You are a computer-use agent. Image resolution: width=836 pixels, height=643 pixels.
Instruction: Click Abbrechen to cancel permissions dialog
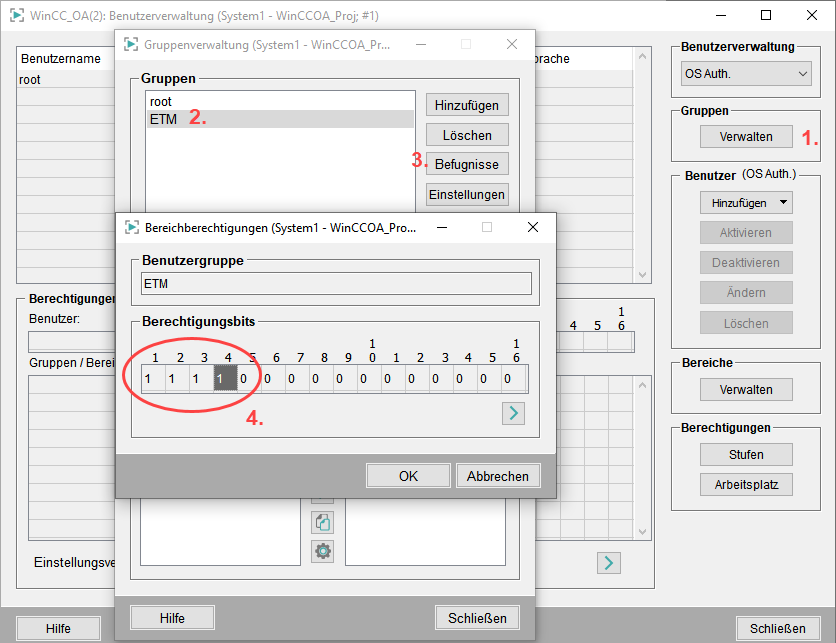(499, 476)
